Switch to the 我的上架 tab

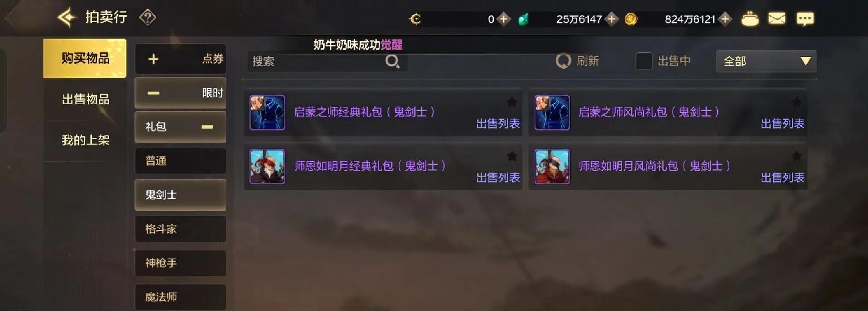coord(86,140)
